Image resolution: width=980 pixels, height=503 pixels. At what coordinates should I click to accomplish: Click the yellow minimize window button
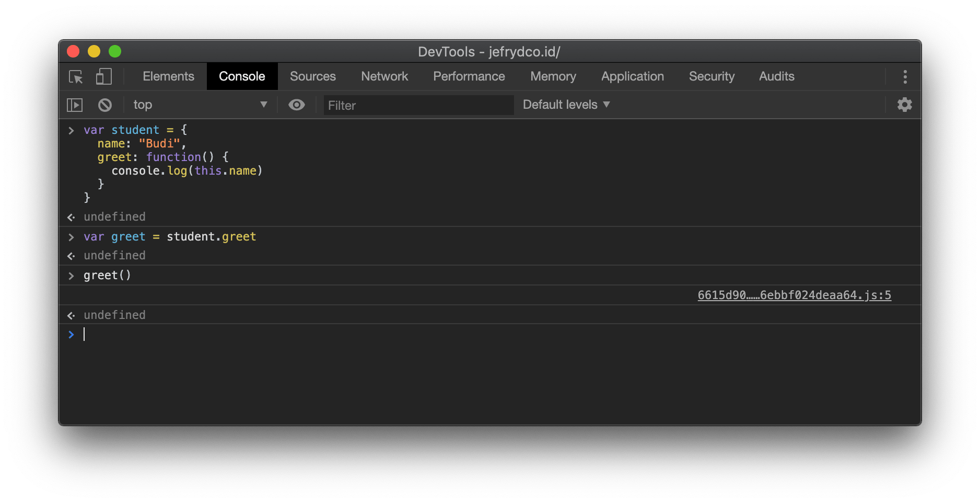point(94,51)
